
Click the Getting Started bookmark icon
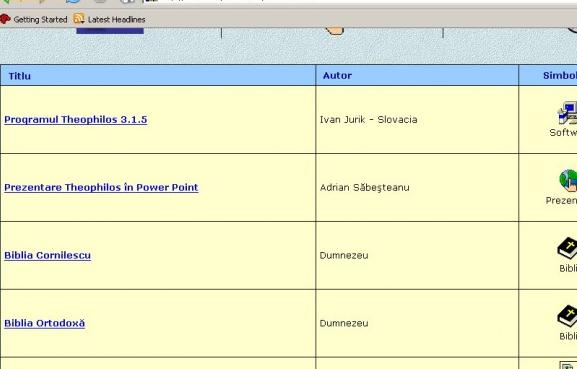tap(5, 19)
